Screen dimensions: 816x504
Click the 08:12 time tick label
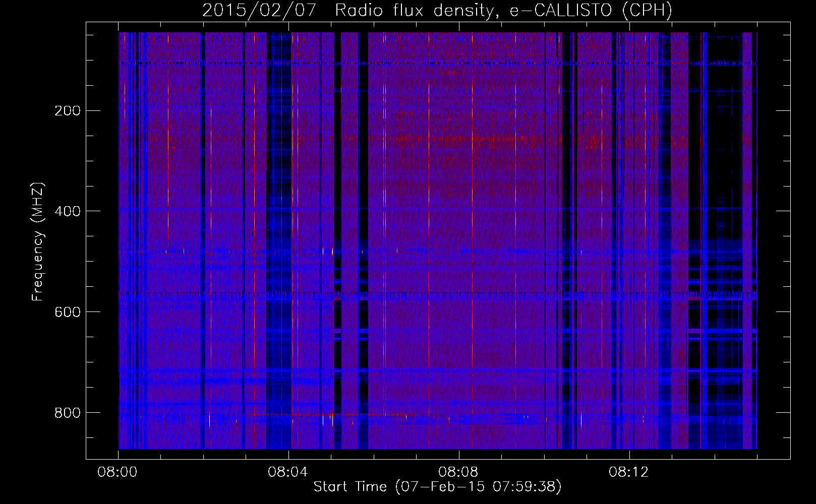pyautogui.click(x=629, y=472)
